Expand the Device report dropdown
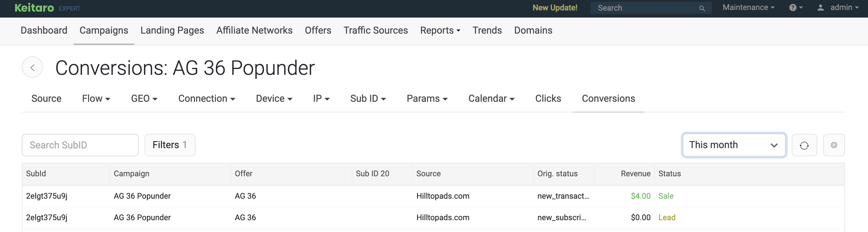The width and height of the screenshot is (868, 232). click(x=274, y=98)
